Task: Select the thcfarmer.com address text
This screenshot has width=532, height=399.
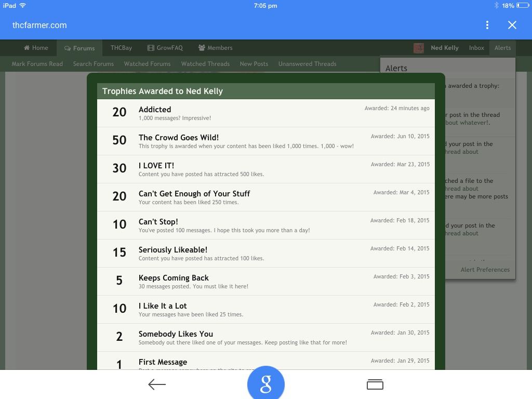Action: (39, 25)
